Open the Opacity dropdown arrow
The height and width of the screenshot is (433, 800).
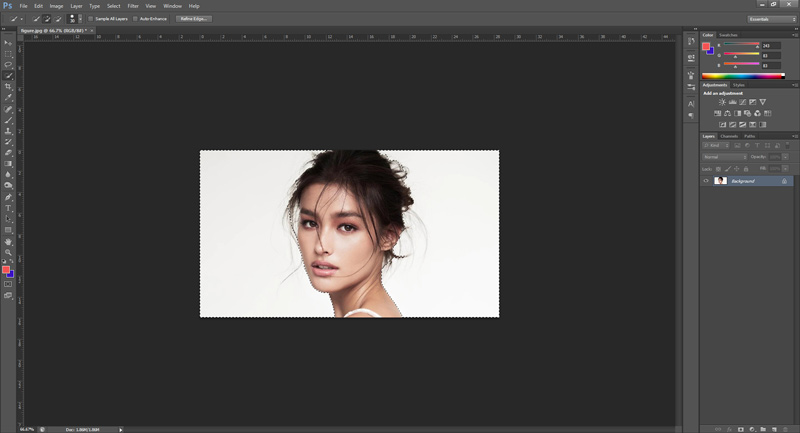[786, 157]
